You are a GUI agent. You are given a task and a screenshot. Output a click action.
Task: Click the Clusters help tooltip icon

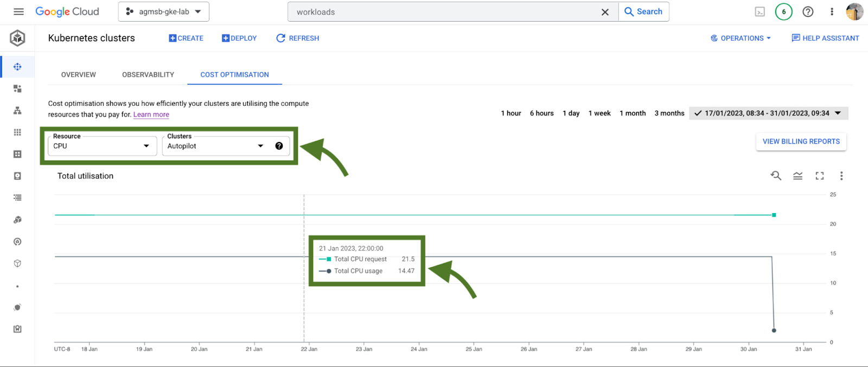click(279, 146)
